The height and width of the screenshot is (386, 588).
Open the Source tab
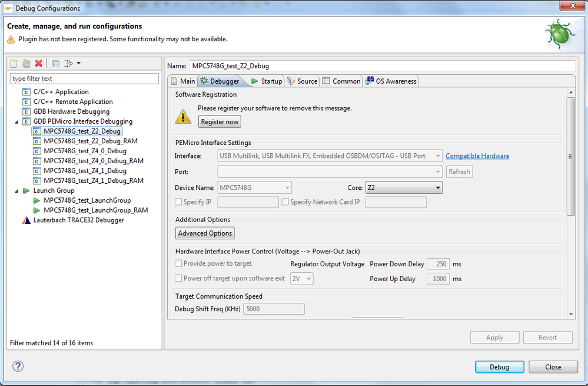coord(303,81)
